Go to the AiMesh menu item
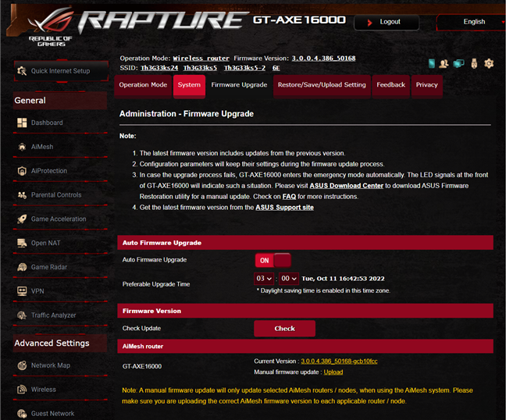Viewport: 506px width, 420px height. click(x=60, y=147)
